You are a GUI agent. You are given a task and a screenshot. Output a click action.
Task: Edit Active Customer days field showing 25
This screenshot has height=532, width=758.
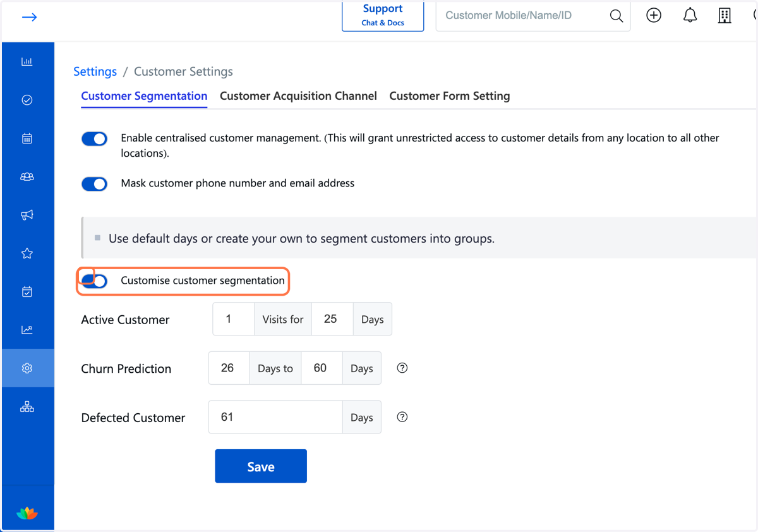[x=332, y=319]
